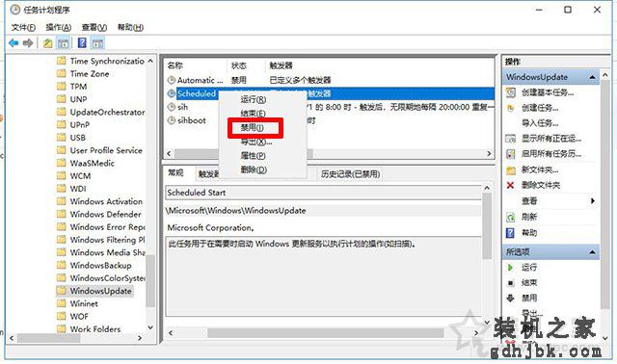Toggle the console tree pane toolbar icon
This screenshot has height=364, width=617.
[63, 43]
